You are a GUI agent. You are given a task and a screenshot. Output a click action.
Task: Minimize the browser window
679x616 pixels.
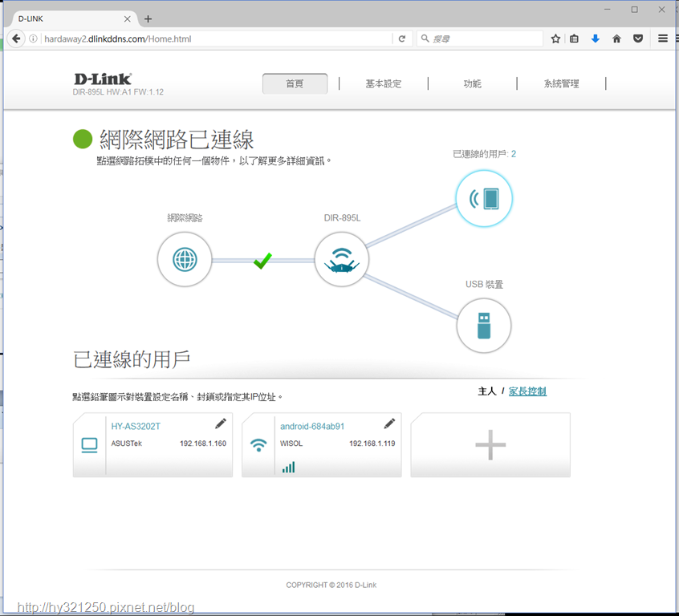tap(607, 10)
